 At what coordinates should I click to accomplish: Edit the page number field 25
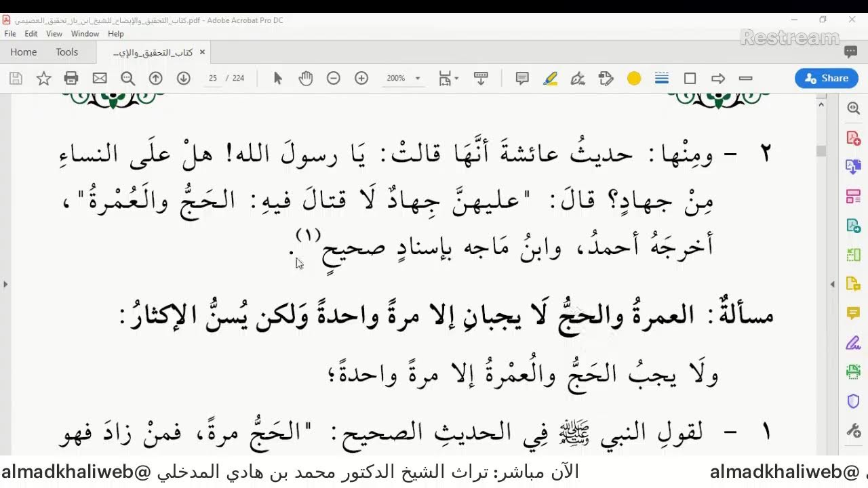pyautogui.click(x=213, y=79)
